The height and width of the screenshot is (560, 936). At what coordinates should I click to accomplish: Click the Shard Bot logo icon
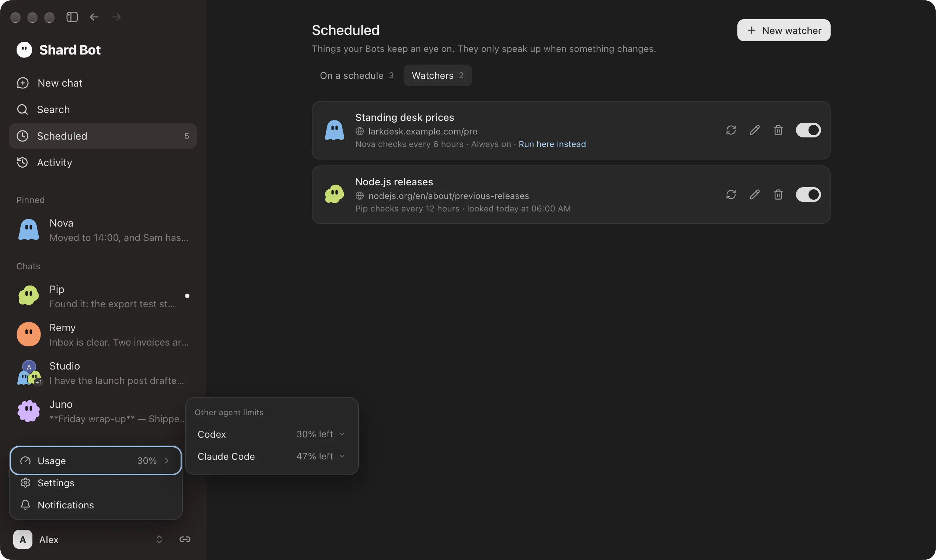coord(25,50)
